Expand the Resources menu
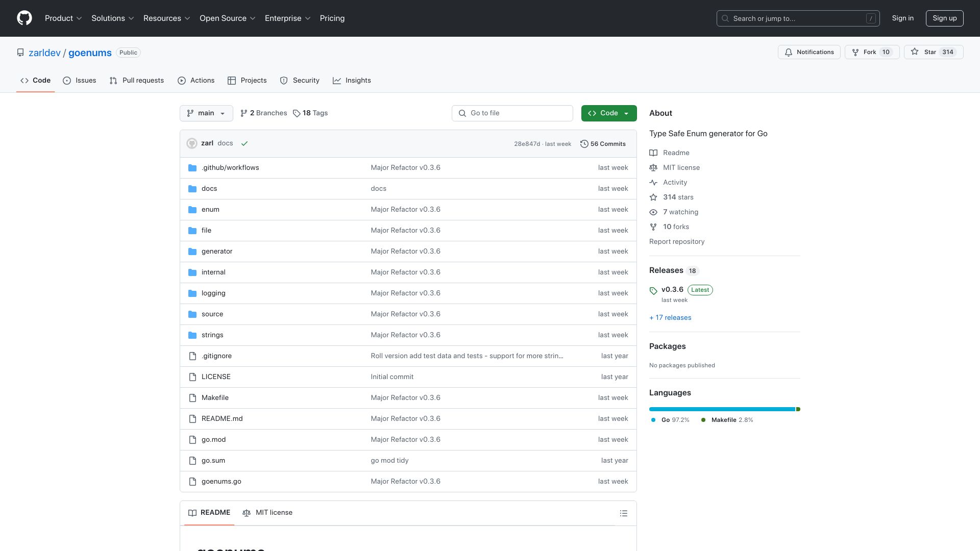 point(167,18)
